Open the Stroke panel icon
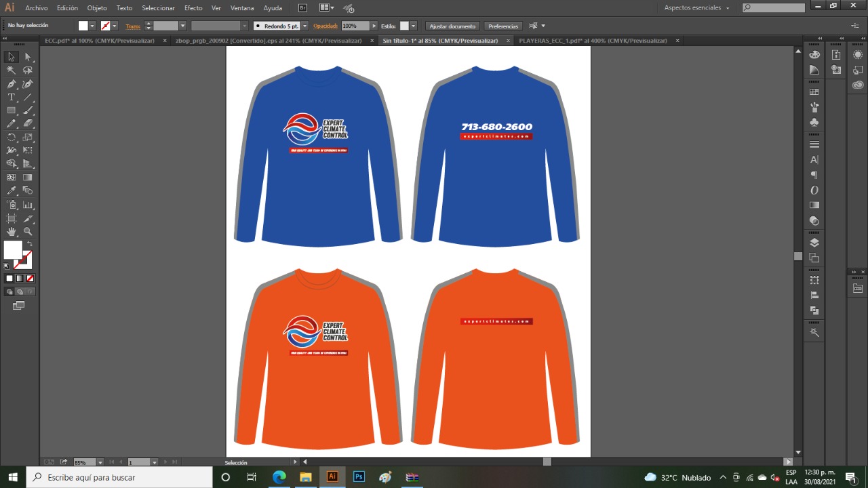This screenshot has width=868, height=488. 814,144
